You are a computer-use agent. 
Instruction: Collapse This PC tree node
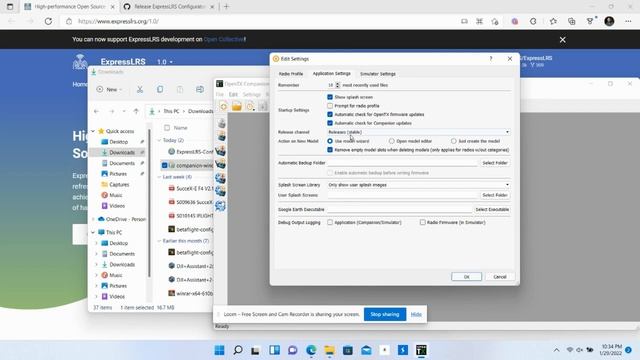(x=93, y=232)
